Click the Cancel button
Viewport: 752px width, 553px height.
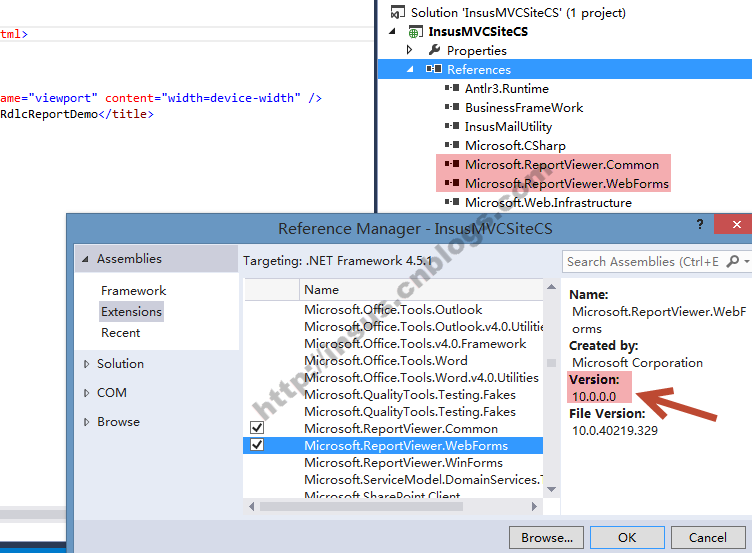coord(708,538)
